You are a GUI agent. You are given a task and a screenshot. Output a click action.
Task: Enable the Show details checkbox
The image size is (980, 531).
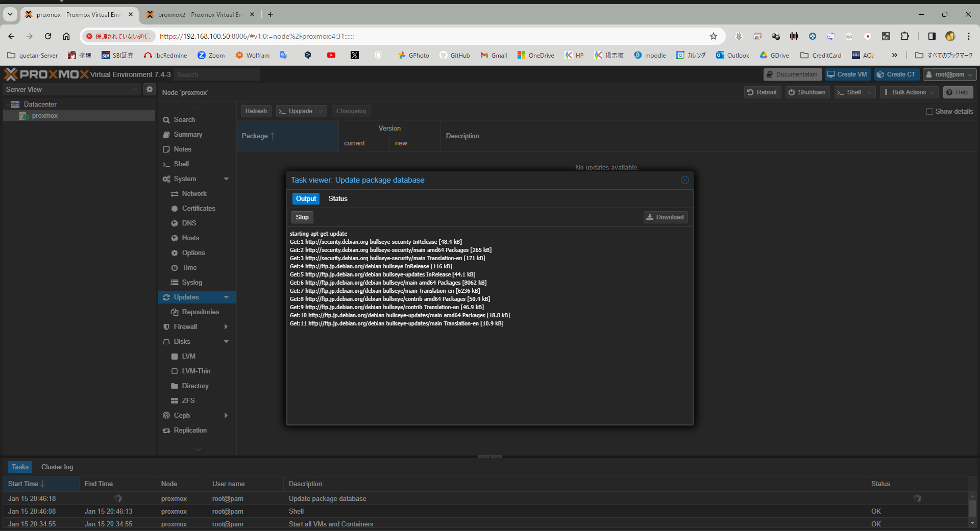tap(929, 111)
